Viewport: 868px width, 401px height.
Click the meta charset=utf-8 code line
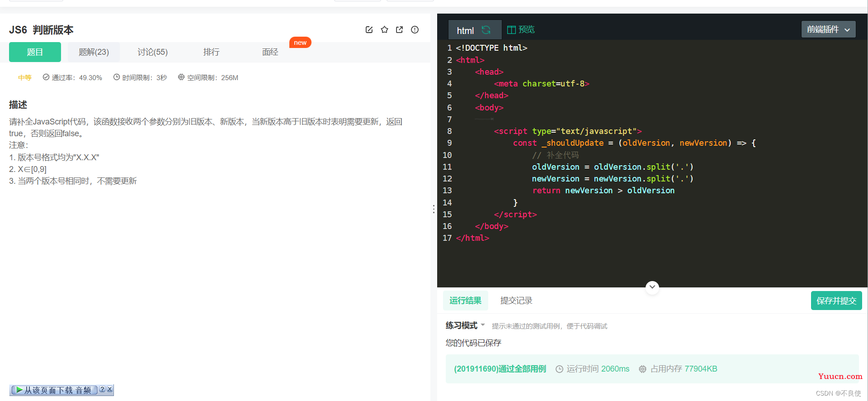(542, 84)
